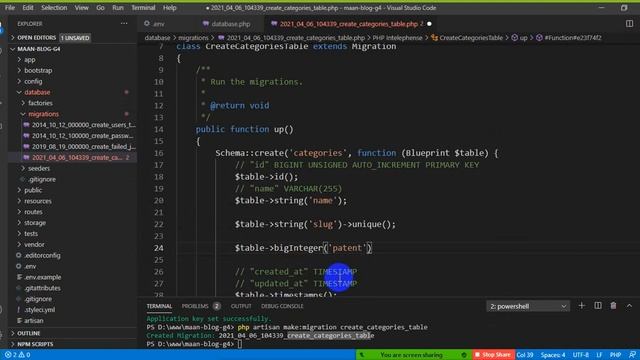640x360 pixels.
Task: Open the File menu
Action: [10, 8]
